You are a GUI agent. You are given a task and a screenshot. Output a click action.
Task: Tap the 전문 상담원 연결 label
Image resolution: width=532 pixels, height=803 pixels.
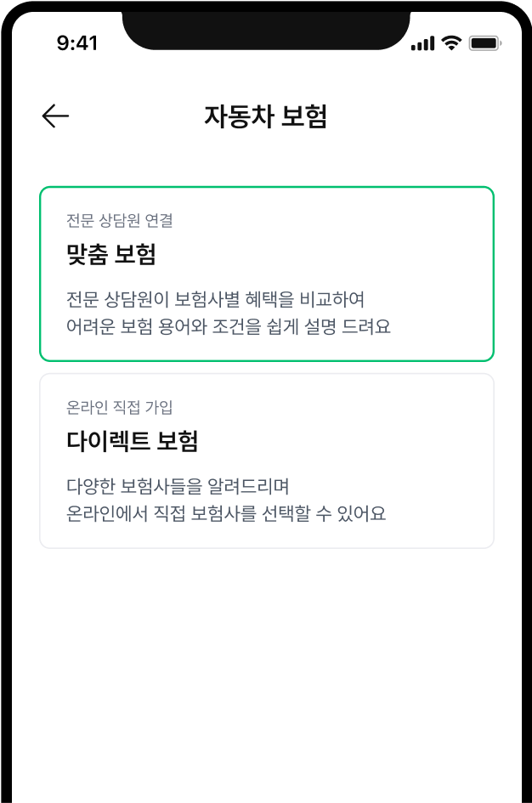click(x=120, y=221)
